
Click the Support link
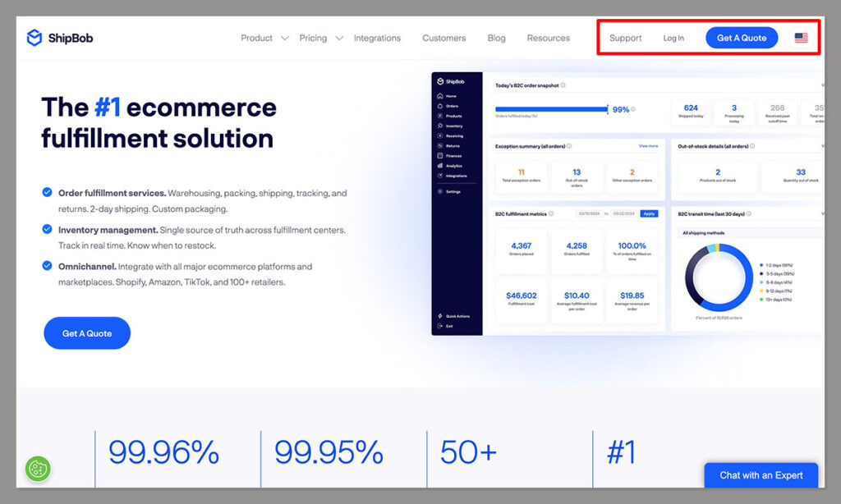click(x=625, y=38)
